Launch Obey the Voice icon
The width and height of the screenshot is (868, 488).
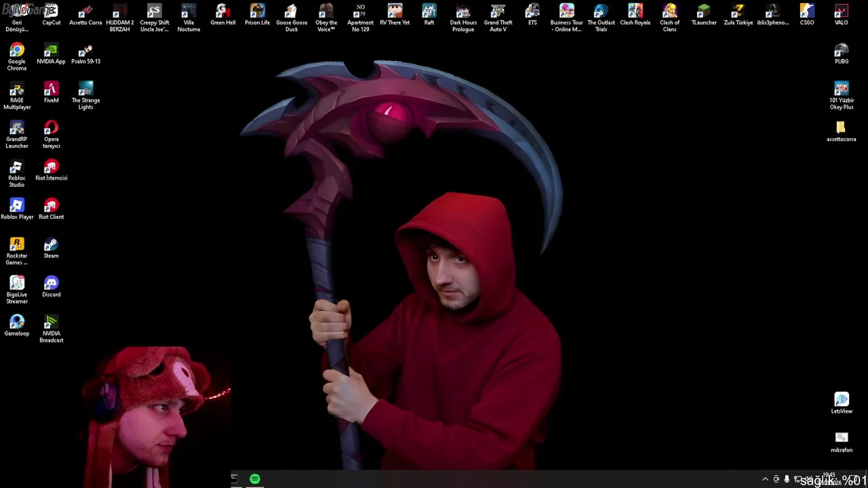(326, 18)
